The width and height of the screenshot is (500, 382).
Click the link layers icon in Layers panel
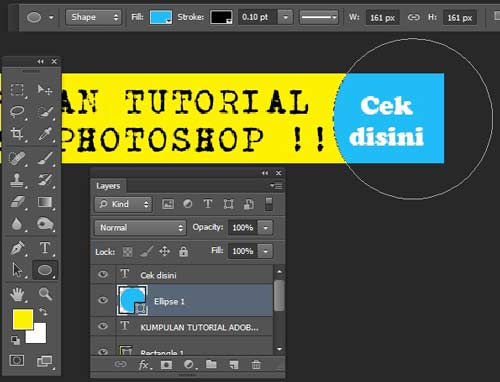[120, 364]
